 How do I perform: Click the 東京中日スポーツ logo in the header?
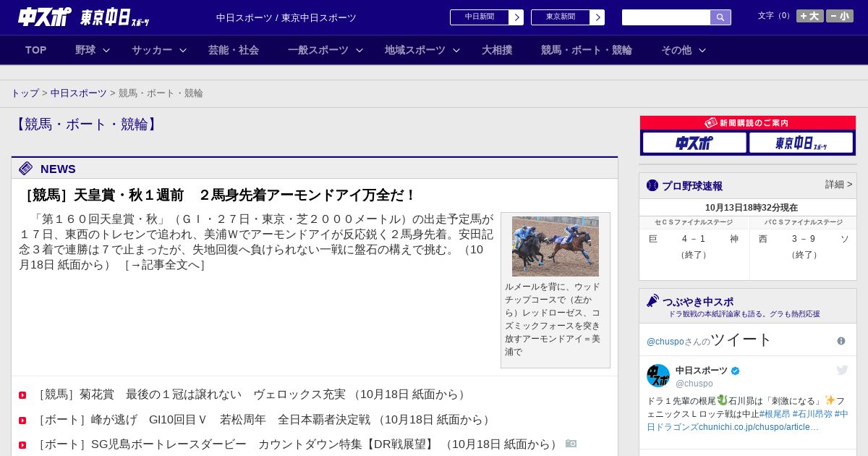tap(115, 17)
